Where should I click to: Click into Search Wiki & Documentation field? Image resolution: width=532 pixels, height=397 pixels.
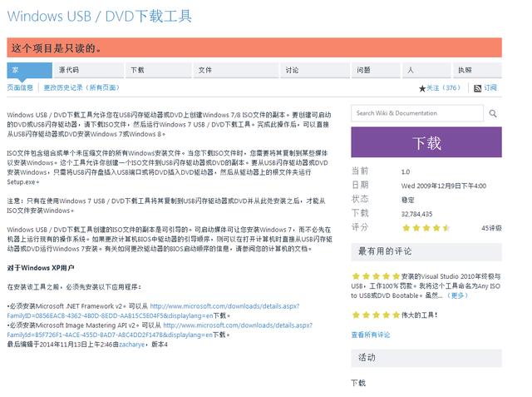click(417, 113)
